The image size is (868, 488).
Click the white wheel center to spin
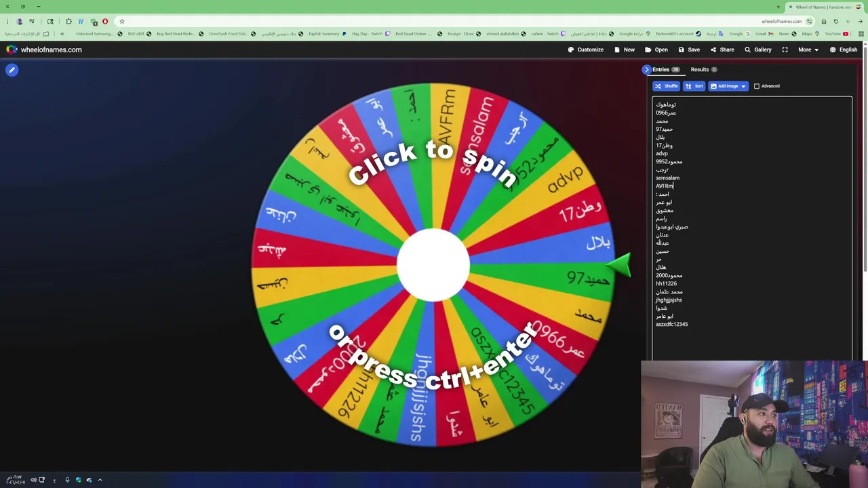pyautogui.click(x=433, y=265)
